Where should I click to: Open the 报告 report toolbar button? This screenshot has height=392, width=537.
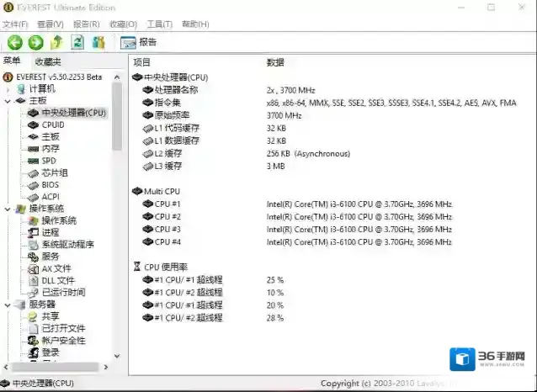[x=139, y=42]
